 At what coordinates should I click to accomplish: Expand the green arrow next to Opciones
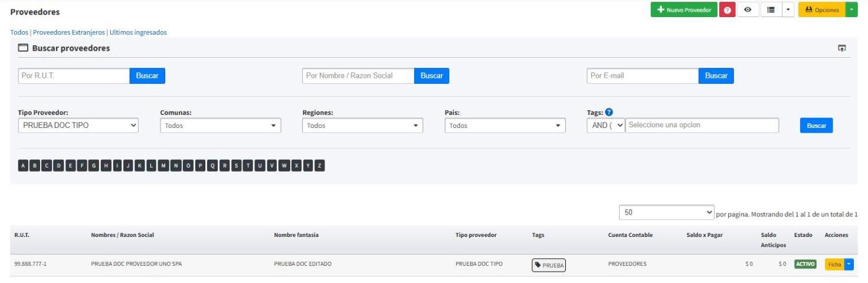pos(851,10)
